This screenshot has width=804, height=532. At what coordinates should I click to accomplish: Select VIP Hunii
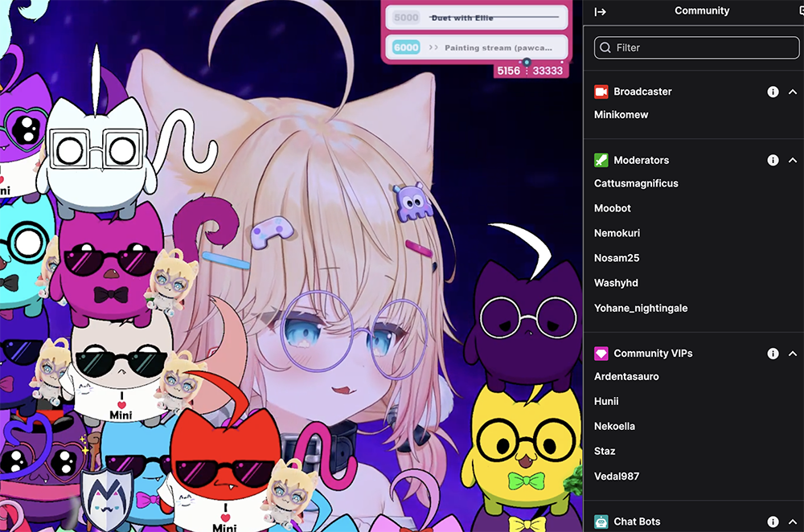(606, 401)
